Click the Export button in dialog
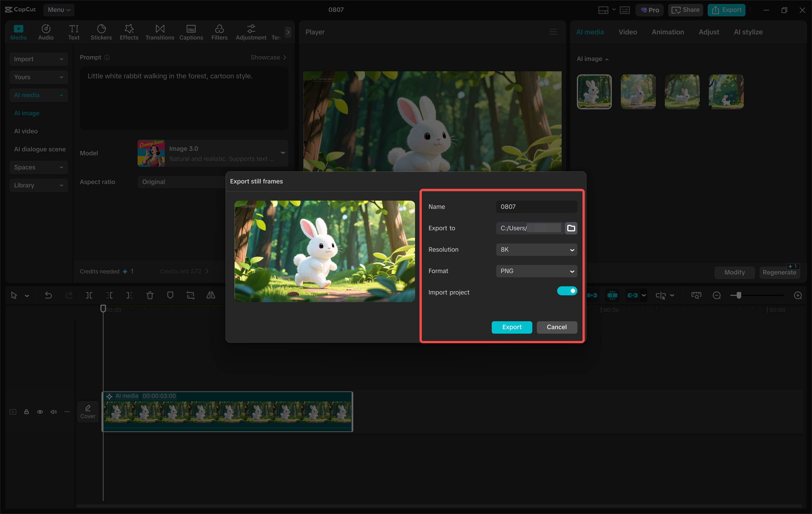 511,327
